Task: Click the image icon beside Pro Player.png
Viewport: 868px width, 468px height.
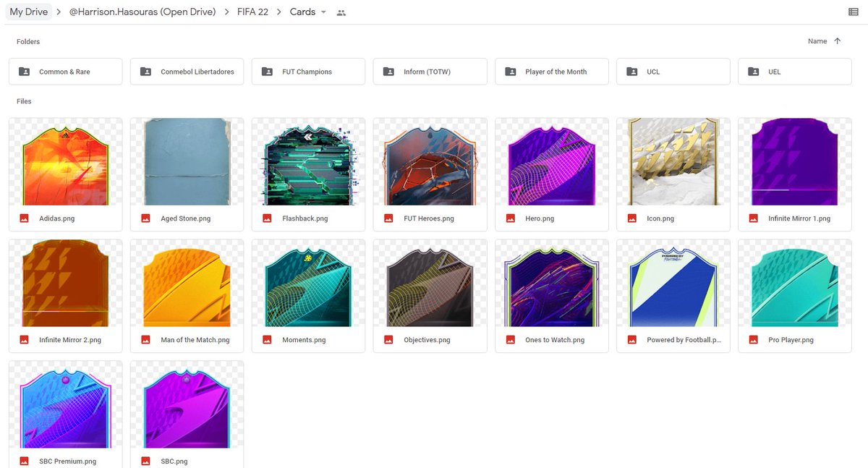Action: (x=753, y=339)
